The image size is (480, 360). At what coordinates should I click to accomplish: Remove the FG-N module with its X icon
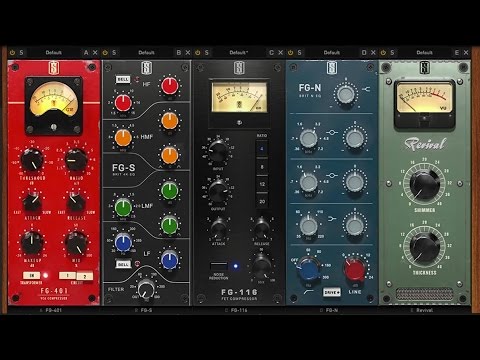pyautogui.click(x=373, y=53)
